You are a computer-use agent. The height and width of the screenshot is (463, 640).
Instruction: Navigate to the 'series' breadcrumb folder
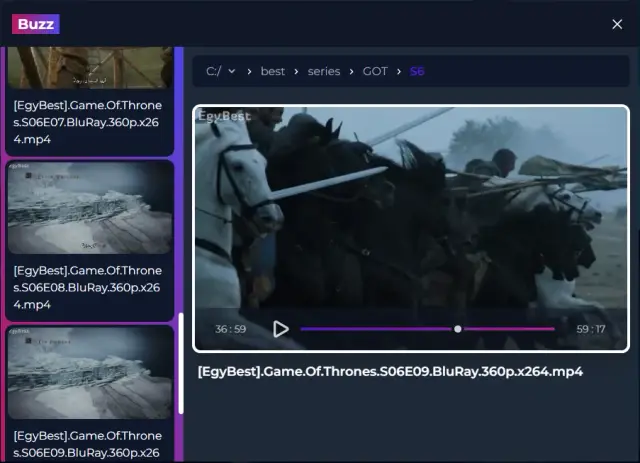coord(324,71)
